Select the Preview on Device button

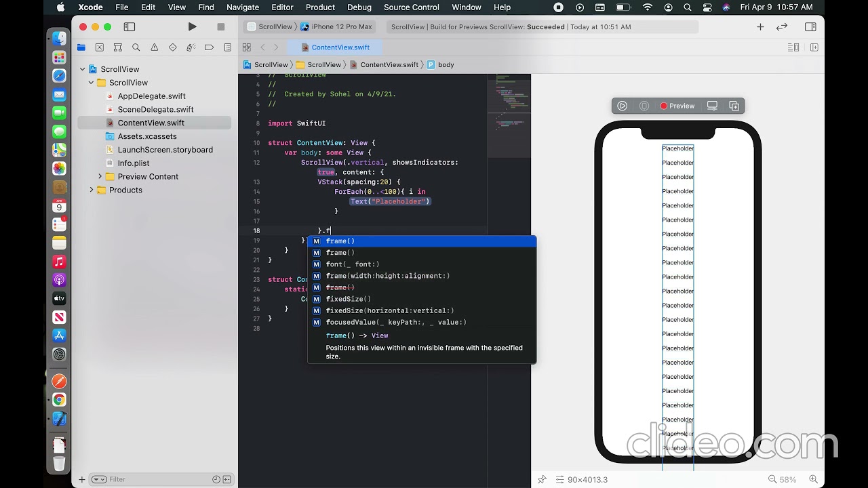click(644, 106)
